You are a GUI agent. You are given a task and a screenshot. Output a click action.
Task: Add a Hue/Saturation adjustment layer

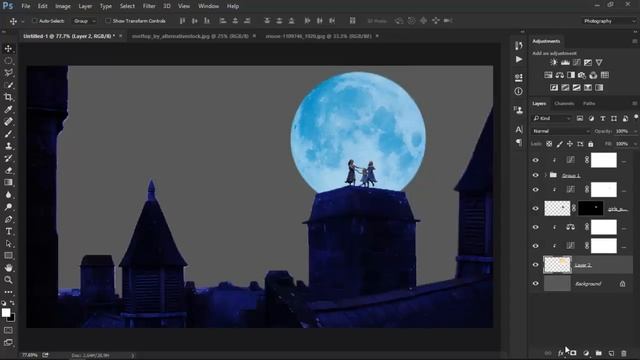click(x=548, y=75)
